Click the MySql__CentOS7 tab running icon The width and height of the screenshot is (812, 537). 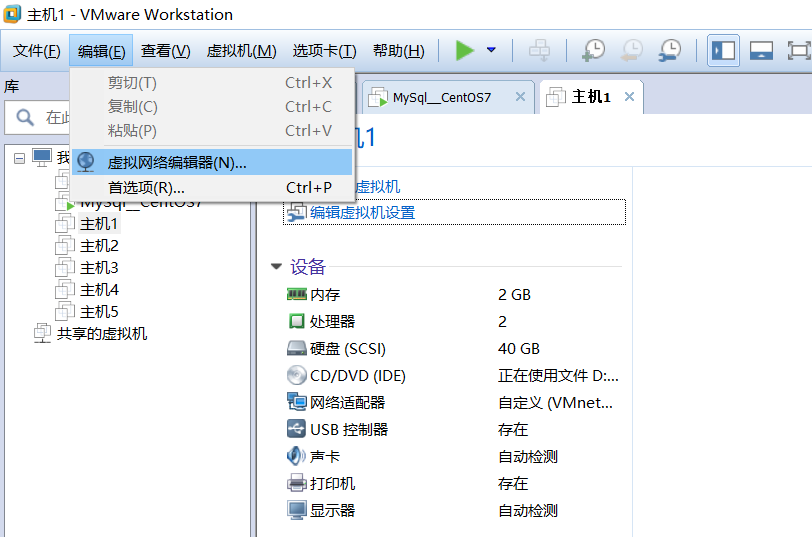[378, 97]
